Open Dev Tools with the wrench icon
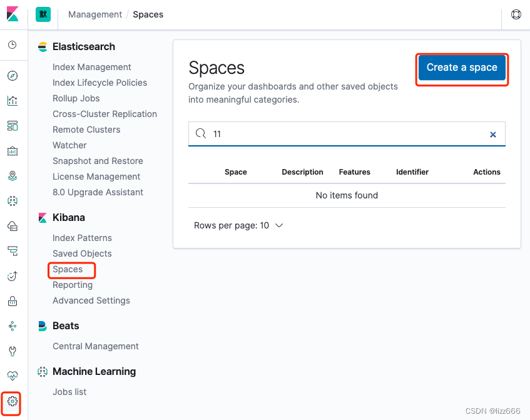 [x=13, y=351]
